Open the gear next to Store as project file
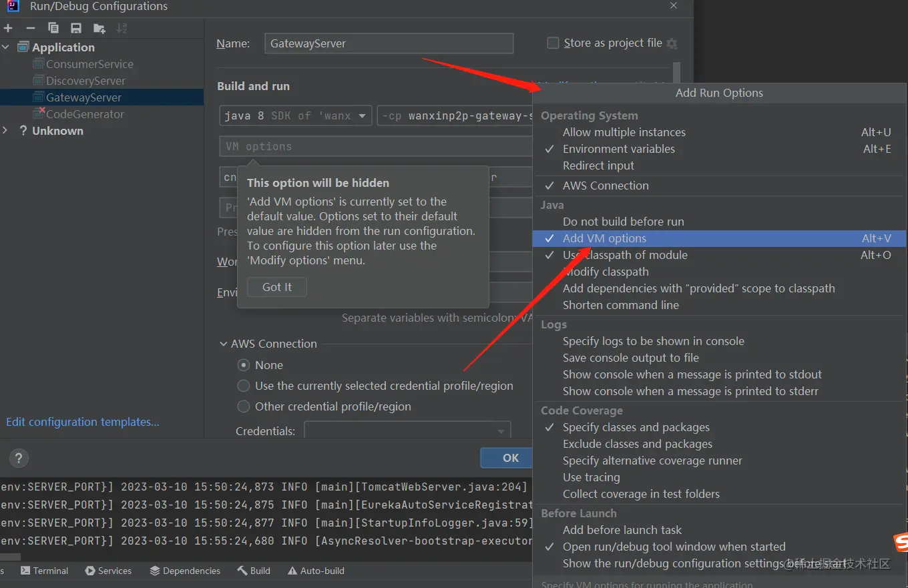This screenshot has height=588, width=908. tap(672, 43)
